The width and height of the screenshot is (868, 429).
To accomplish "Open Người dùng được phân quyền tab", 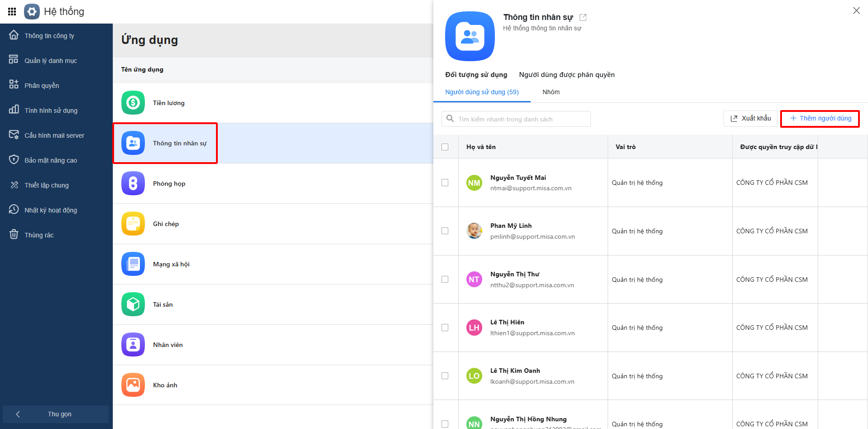I will [566, 75].
